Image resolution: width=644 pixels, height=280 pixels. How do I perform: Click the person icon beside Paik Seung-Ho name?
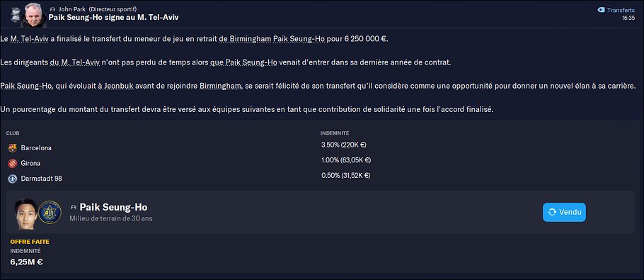coord(73,207)
